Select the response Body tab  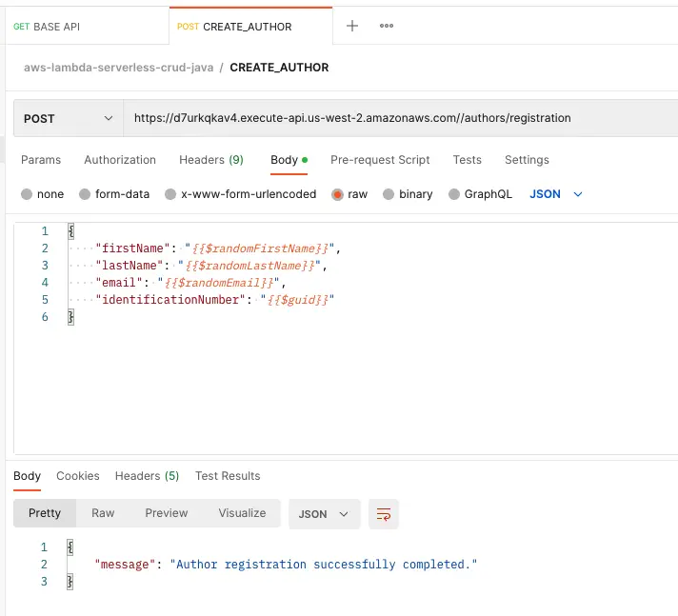(27, 476)
